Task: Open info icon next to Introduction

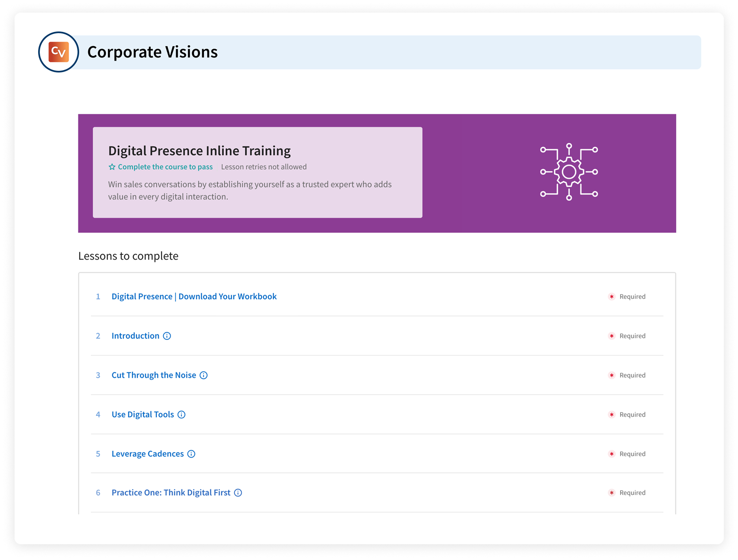Action: (x=167, y=336)
